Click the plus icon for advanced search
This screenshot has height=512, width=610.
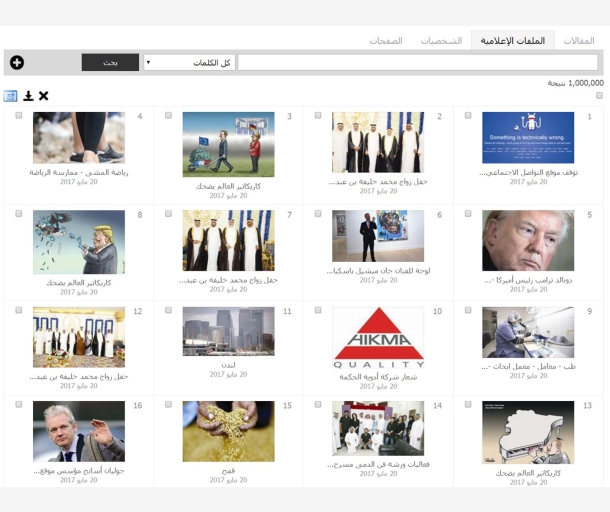pyautogui.click(x=17, y=63)
